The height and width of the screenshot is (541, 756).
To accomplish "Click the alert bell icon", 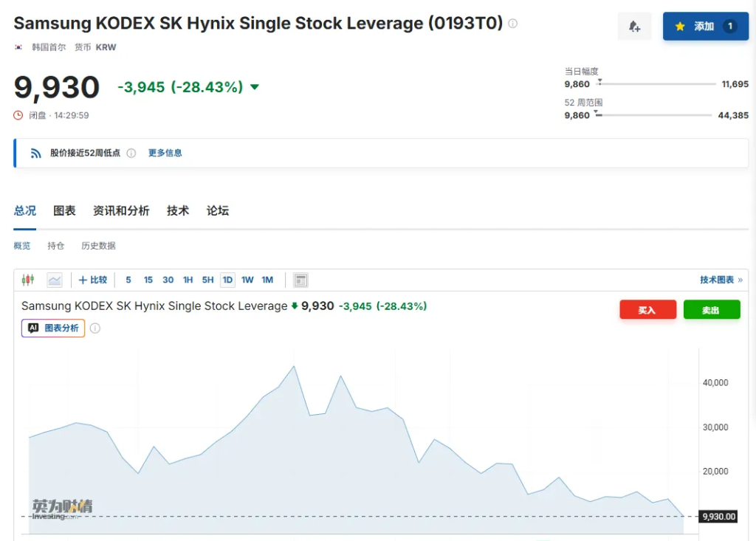I will click(634, 27).
